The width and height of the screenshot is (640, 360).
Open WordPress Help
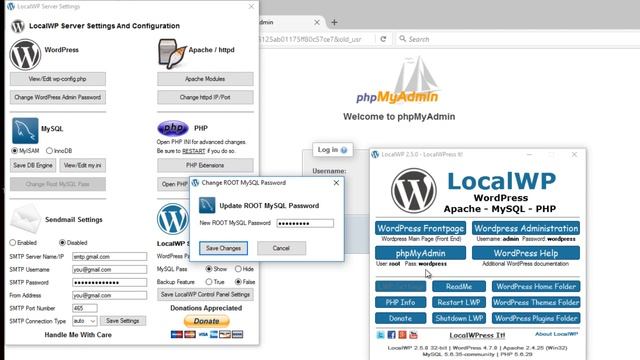point(526,253)
